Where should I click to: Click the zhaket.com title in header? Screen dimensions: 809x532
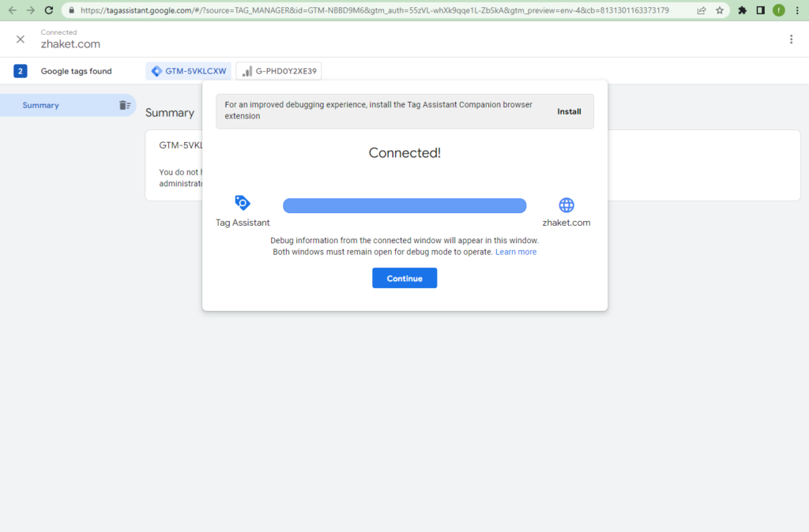pos(70,44)
